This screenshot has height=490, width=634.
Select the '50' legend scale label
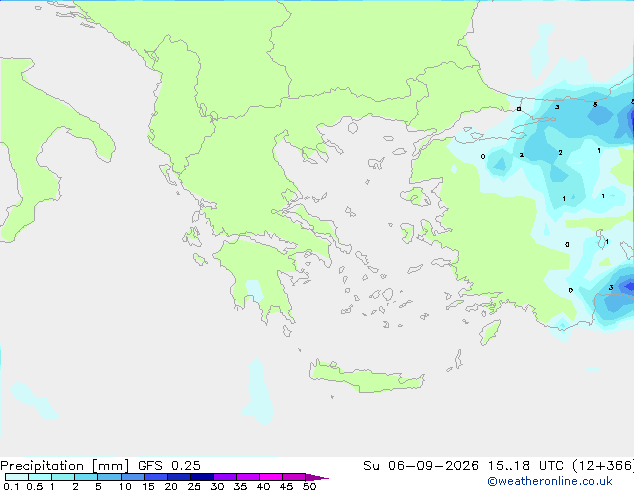(309, 486)
